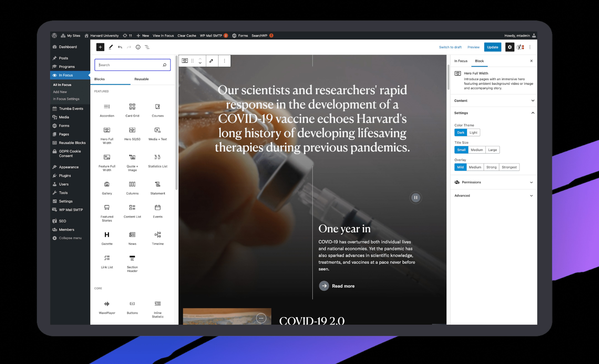Move block down with chevron

[x=200, y=63]
